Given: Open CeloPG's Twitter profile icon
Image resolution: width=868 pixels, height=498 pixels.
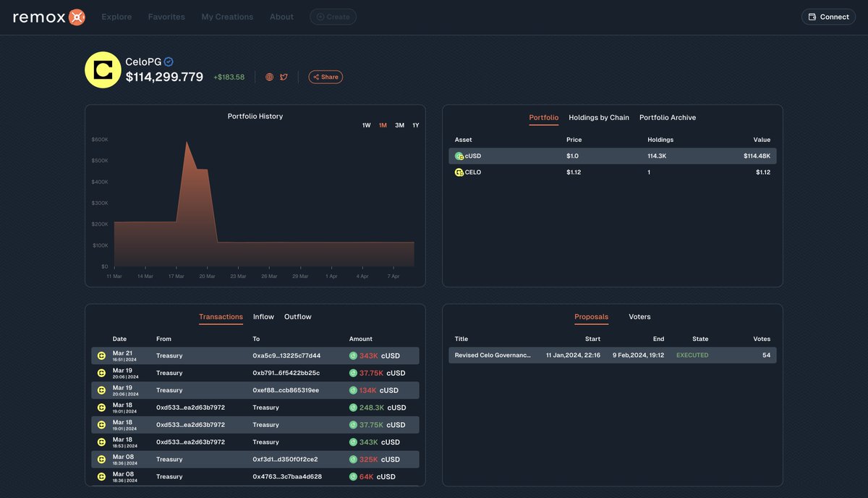Looking at the screenshot, I should (283, 76).
